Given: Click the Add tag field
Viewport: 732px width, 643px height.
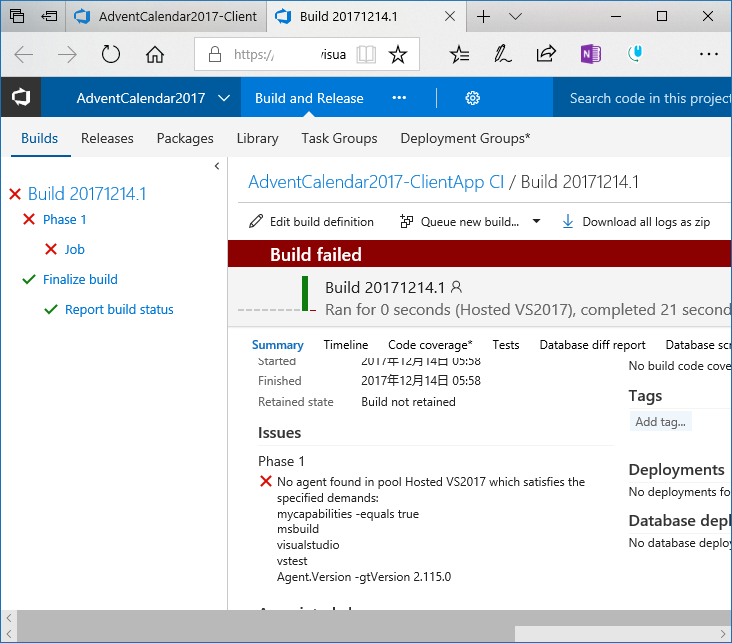Looking at the screenshot, I should coord(660,422).
